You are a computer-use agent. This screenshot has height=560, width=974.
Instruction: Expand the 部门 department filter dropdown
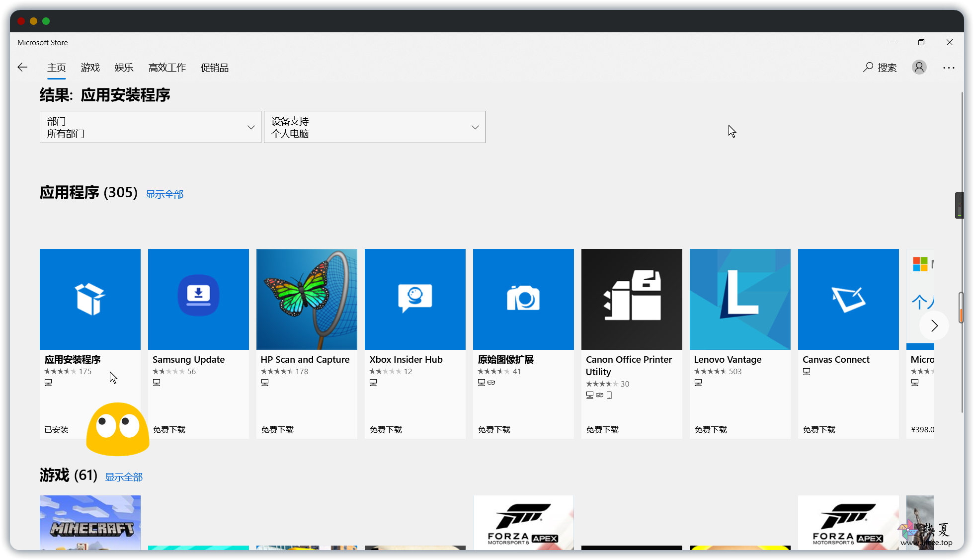151,127
